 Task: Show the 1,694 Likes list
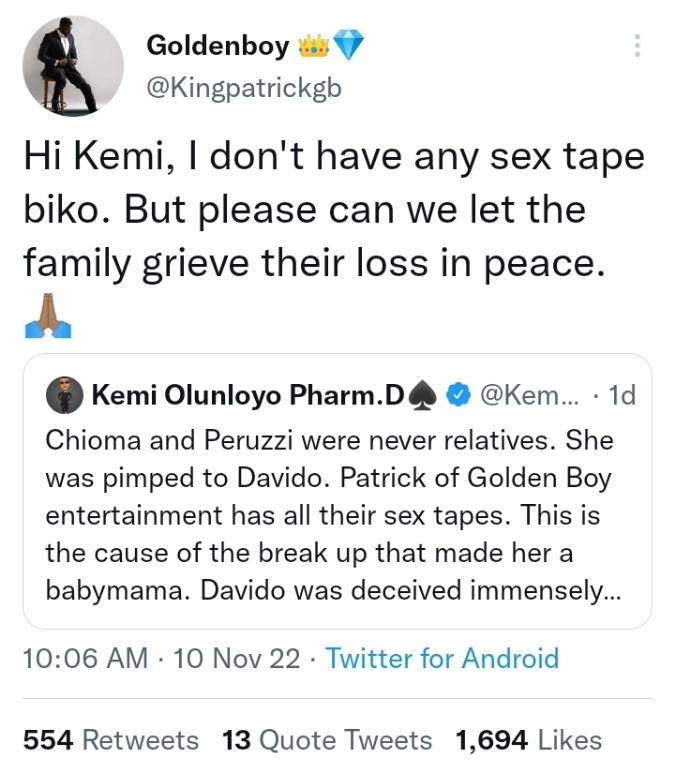[528, 740]
